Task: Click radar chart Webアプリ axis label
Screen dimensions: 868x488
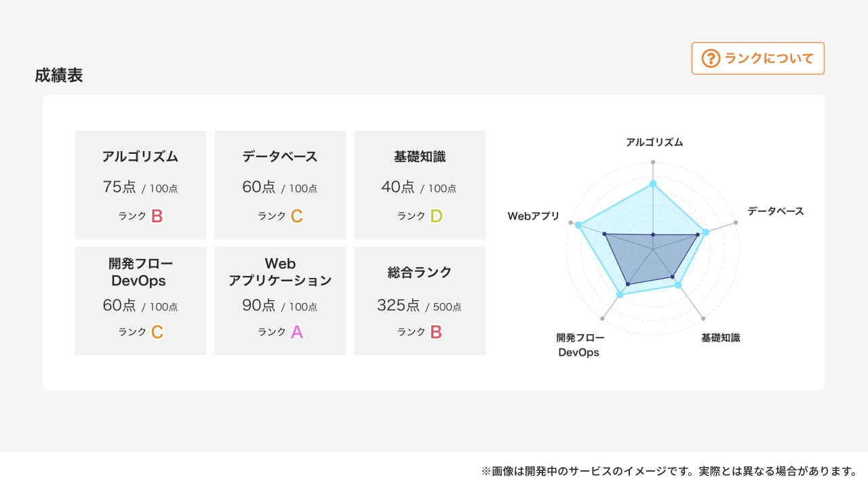Action: coord(533,216)
